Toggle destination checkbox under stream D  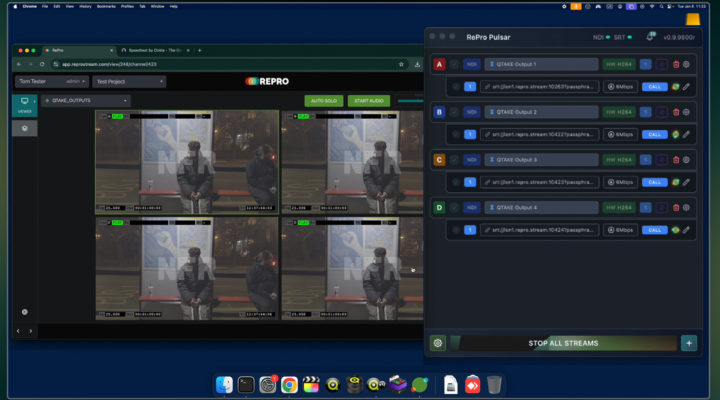tap(456, 230)
